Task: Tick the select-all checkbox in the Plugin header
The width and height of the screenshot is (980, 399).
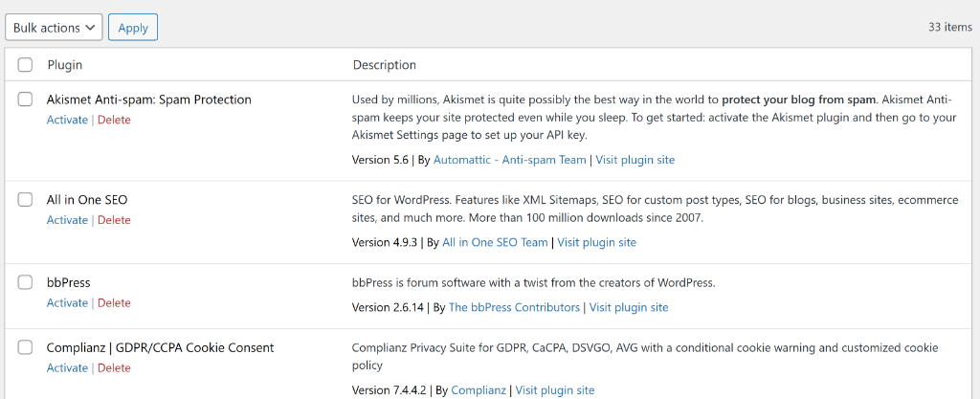Action: click(x=25, y=65)
